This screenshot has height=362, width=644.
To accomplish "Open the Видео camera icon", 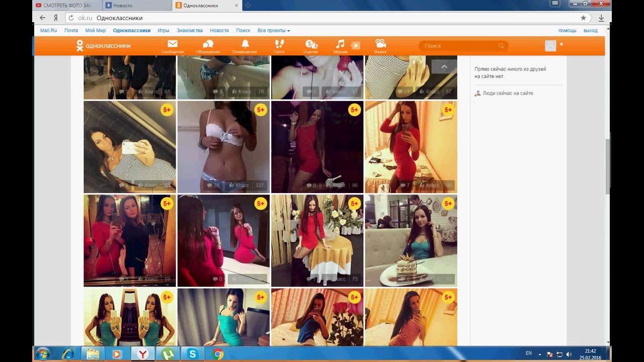I will [x=380, y=44].
